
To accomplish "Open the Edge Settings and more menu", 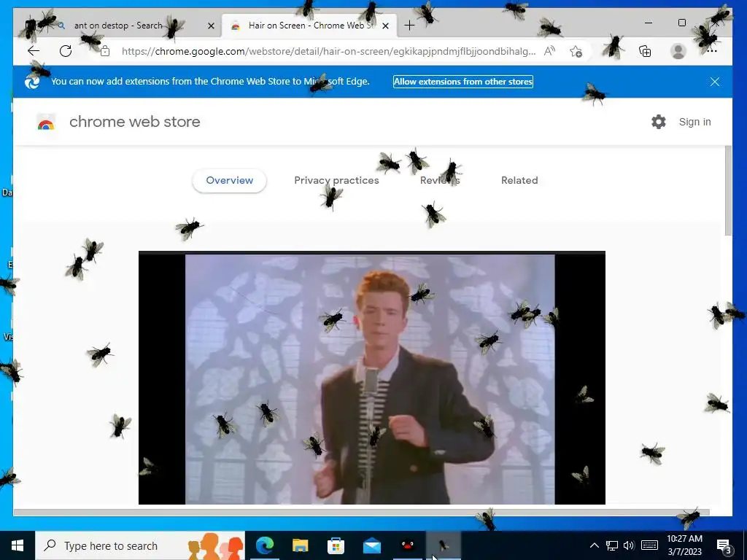I will (x=712, y=52).
